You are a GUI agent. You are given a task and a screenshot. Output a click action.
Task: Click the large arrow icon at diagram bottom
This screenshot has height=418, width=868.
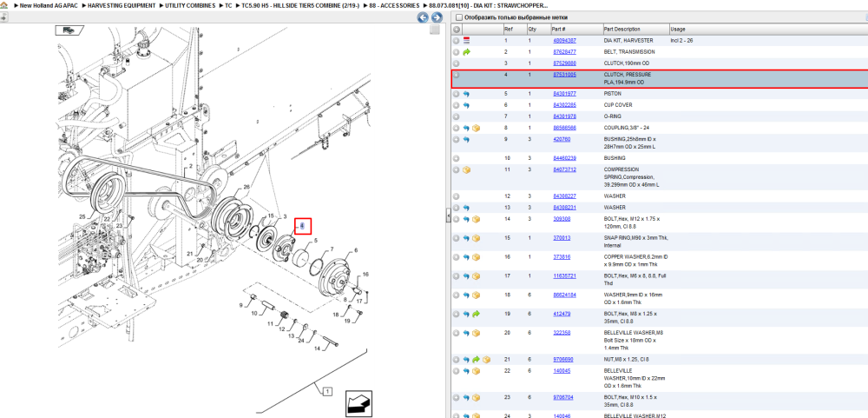click(358, 403)
